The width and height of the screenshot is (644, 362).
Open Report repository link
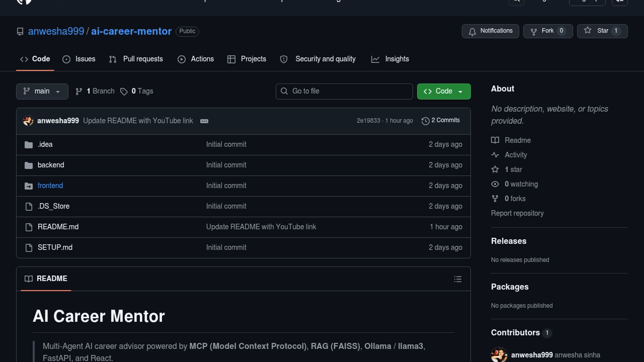point(517,213)
